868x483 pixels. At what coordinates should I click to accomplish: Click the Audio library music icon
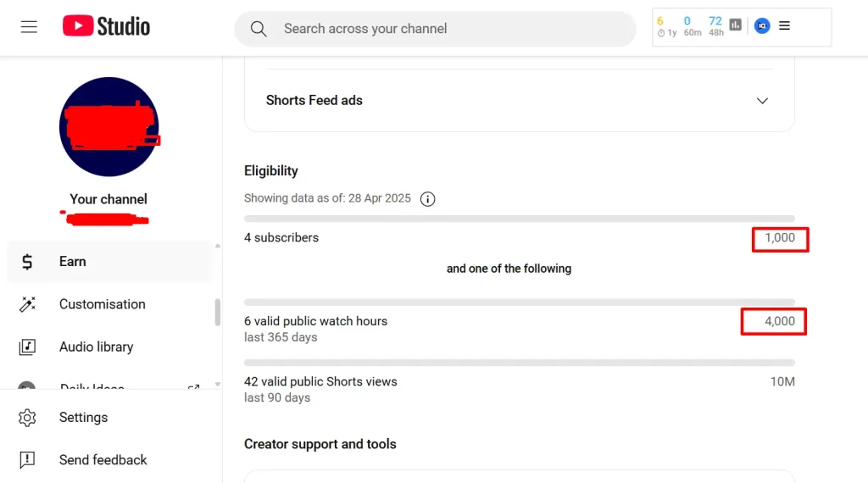tap(27, 347)
